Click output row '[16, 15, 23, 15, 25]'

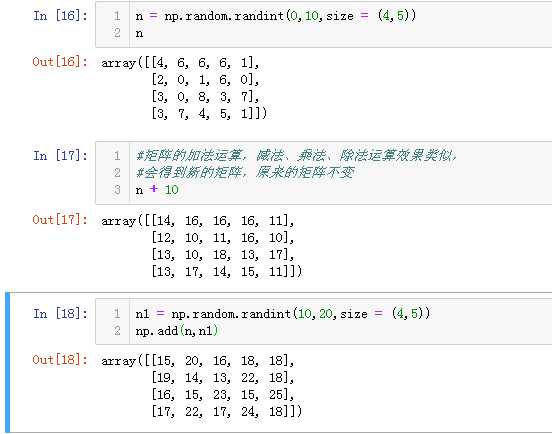pos(223,395)
